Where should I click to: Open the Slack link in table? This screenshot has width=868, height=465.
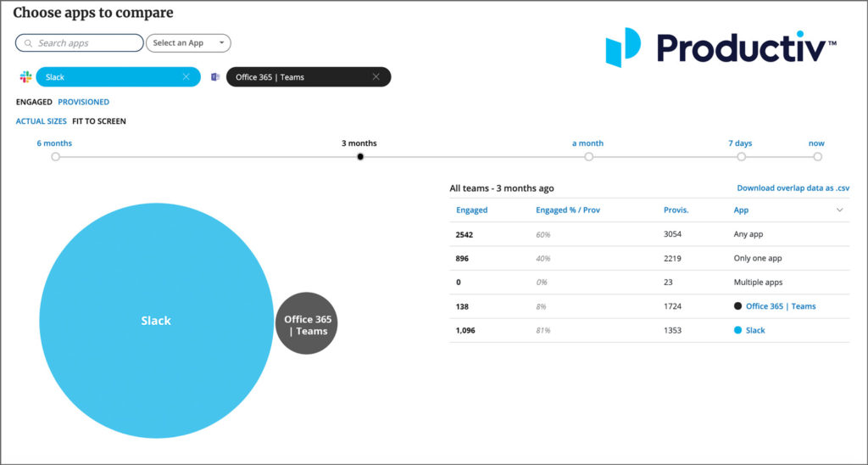(755, 330)
